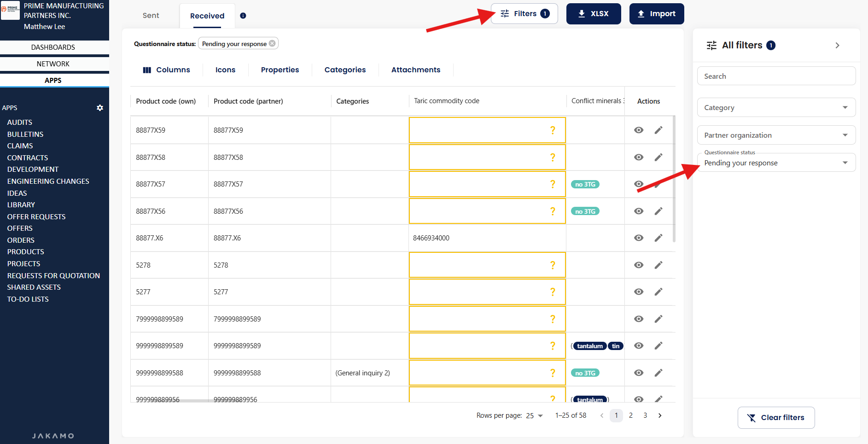
Task: Expand the Partner organization dropdown
Action: 776,135
